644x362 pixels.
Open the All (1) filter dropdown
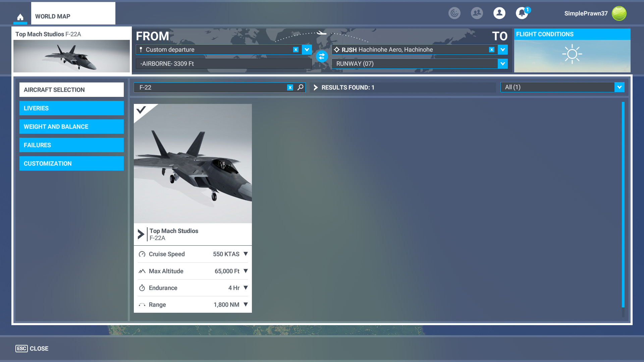619,87
